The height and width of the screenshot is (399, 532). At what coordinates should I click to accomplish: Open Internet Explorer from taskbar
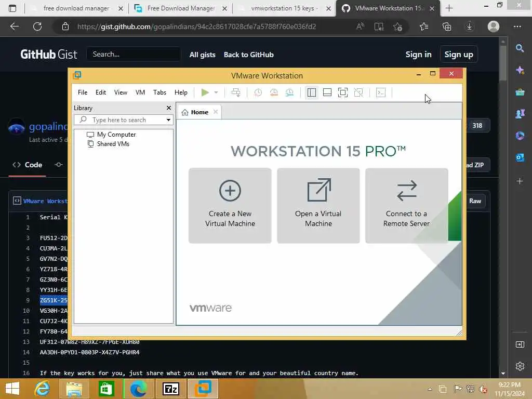pyautogui.click(x=42, y=389)
